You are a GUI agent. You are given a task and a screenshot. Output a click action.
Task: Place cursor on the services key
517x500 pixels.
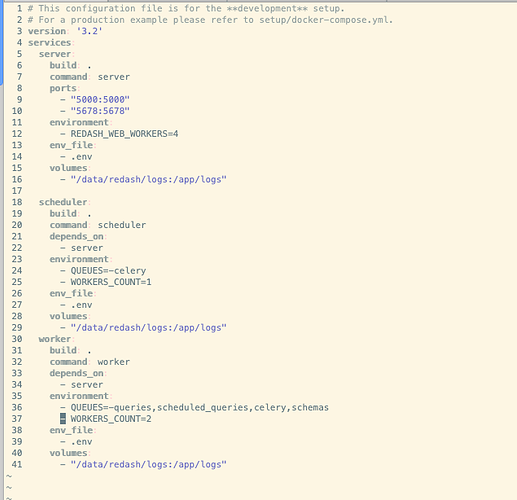[x=49, y=43]
